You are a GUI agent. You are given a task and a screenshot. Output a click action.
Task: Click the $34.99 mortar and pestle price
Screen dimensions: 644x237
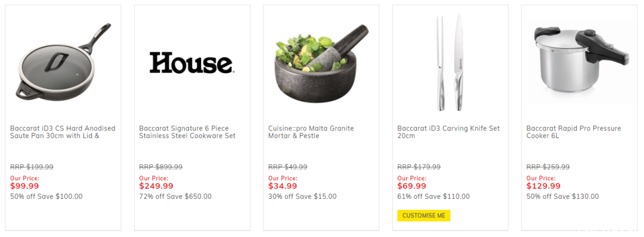tap(283, 186)
